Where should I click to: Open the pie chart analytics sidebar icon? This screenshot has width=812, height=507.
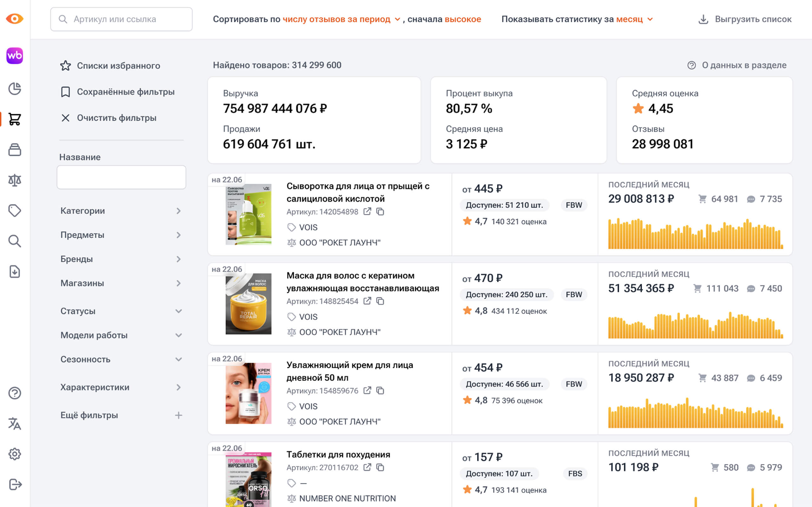coord(14,88)
